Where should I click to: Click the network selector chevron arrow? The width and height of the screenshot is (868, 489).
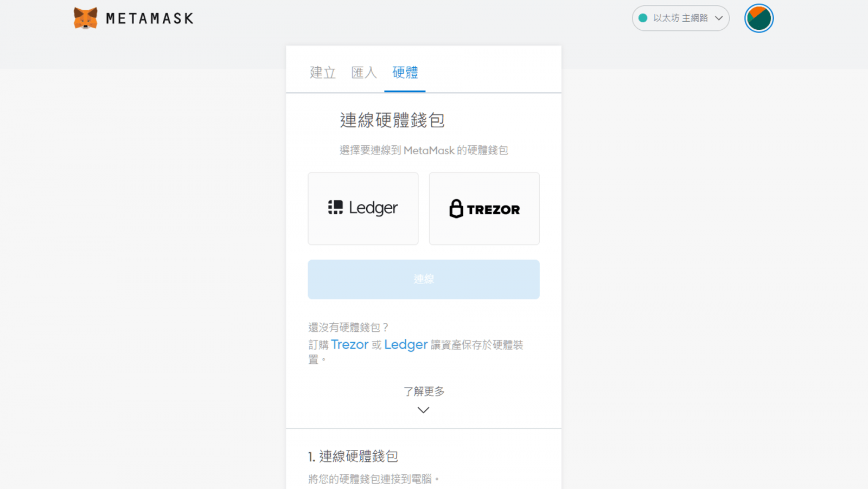(x=719, y=18)
